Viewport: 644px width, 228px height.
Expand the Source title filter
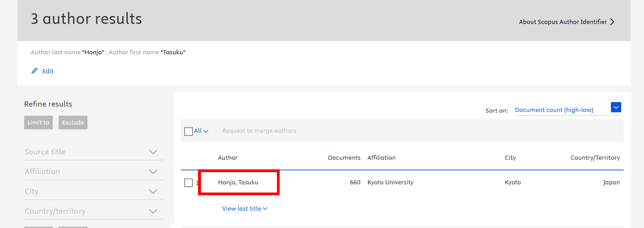(x=153, y=152)
